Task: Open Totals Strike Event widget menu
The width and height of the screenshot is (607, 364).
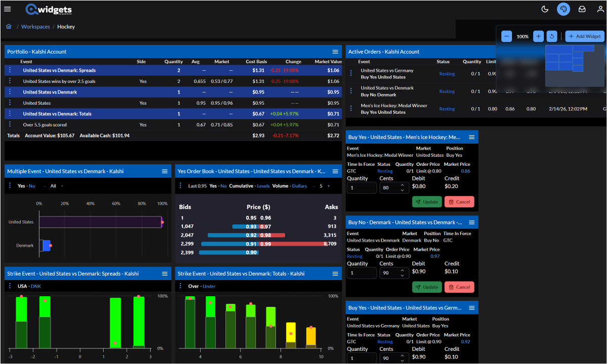Action: (x=335, y=274)
